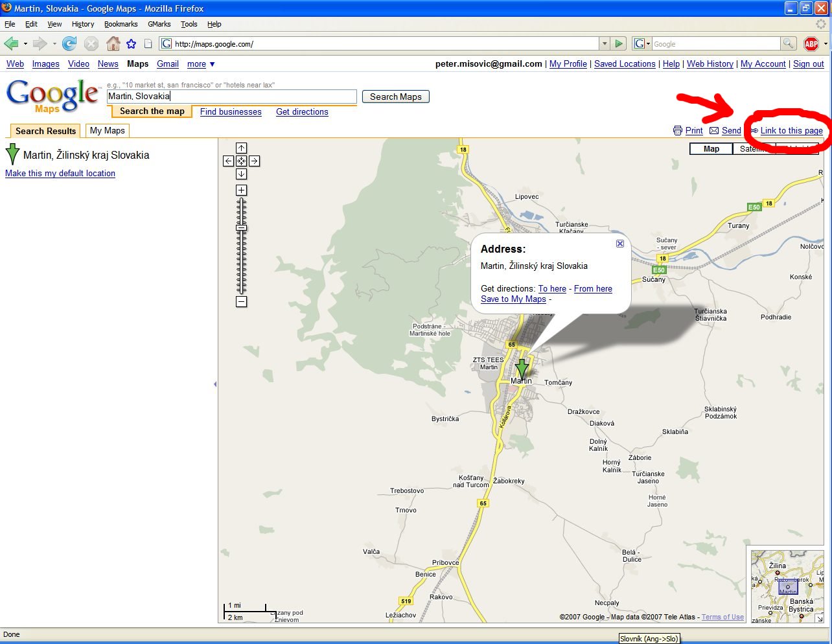The height and width of the screenshot is (644, 832).
Task: Reload the page with the refresh icon
Action: [x=69, y=43]
